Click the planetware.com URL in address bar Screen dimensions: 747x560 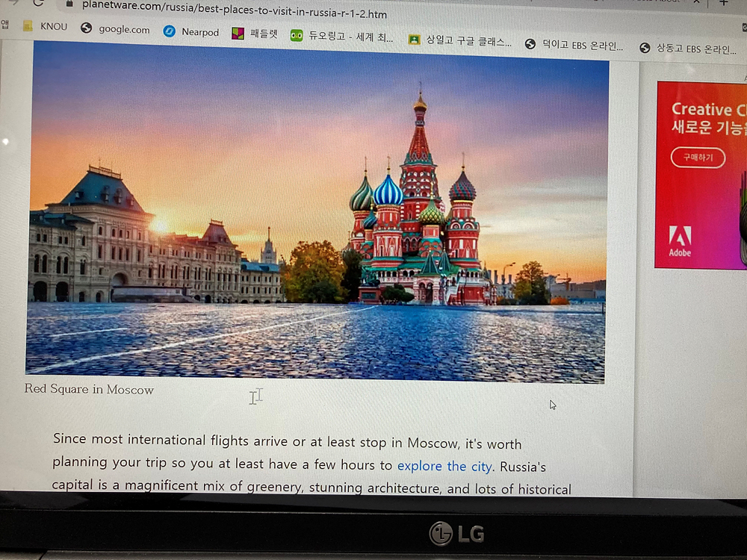pyautogui.click(x=235, y=9)
